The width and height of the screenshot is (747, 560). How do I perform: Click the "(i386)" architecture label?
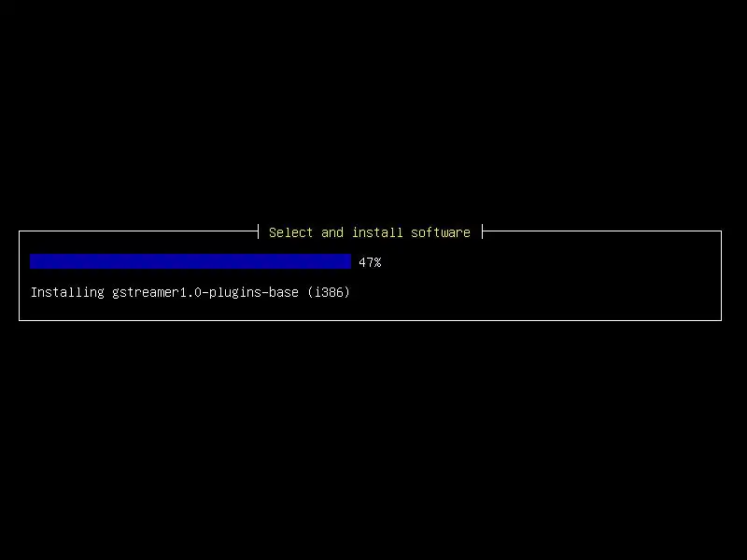click(329, 292)
